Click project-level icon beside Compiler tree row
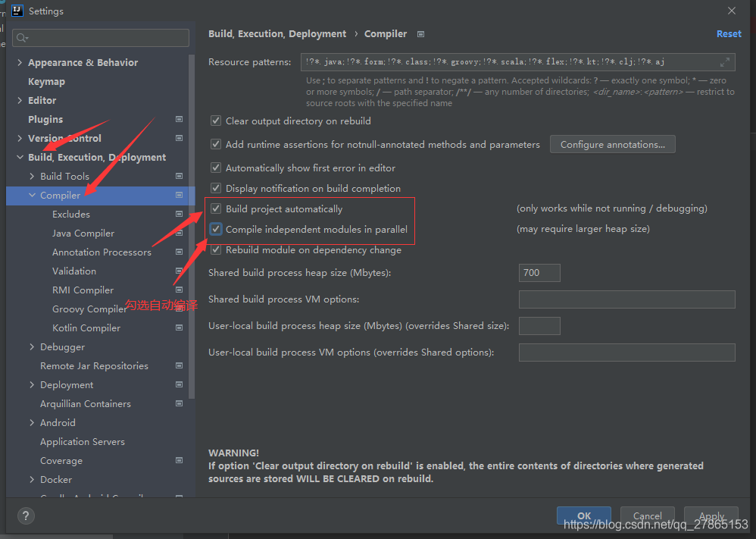Image resolution: width=756 pixels, height=539 pixels. 179,195
